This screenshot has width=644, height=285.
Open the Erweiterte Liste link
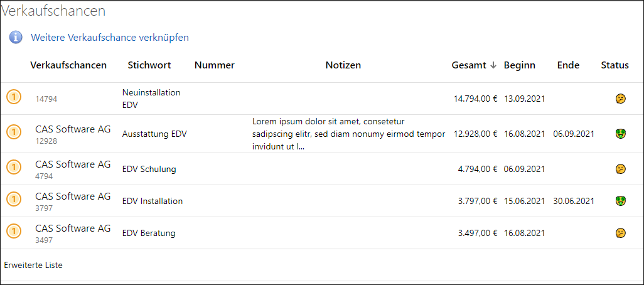(33, 265)
